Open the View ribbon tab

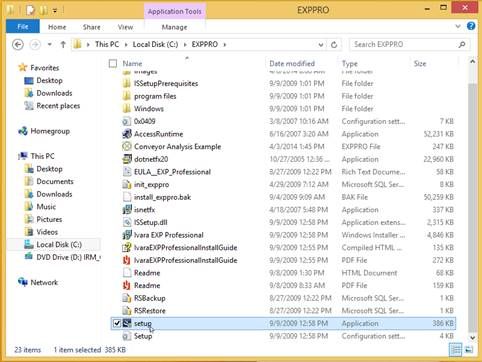[x=125, y=27]
